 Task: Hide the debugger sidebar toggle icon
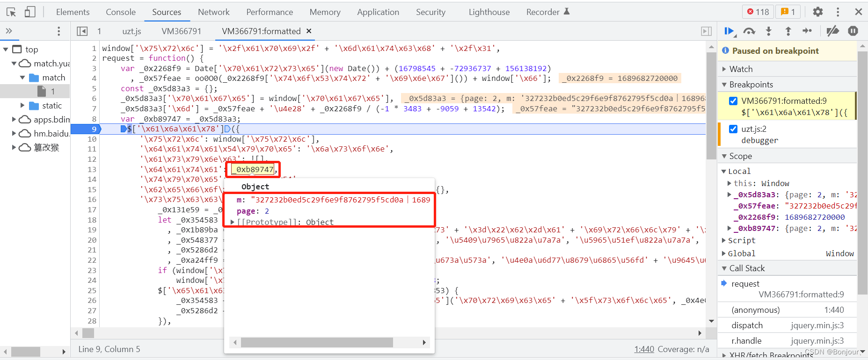tap(706, 31)
